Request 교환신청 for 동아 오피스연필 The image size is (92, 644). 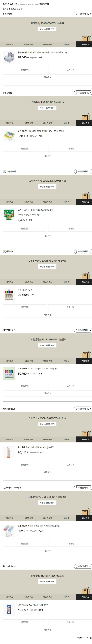tap(70, 465)
